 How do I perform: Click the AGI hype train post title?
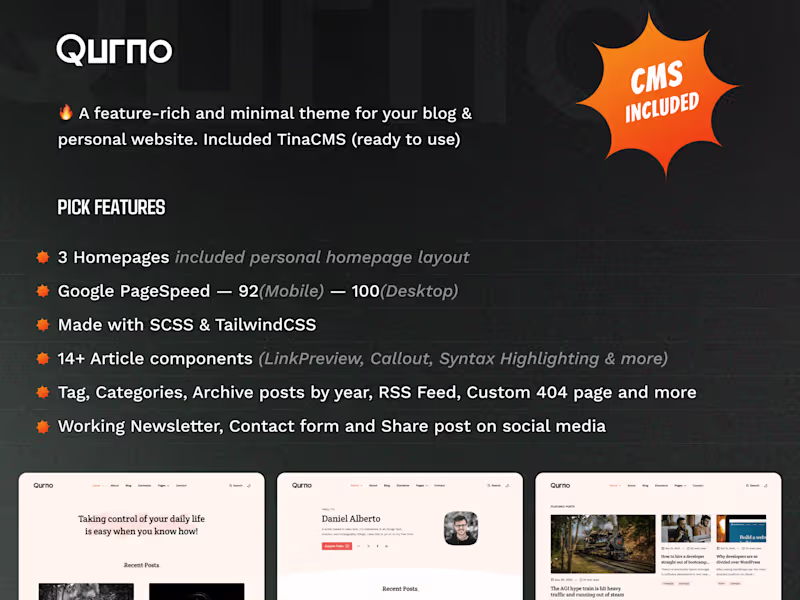pyautogui.click(x=587, y=591)
